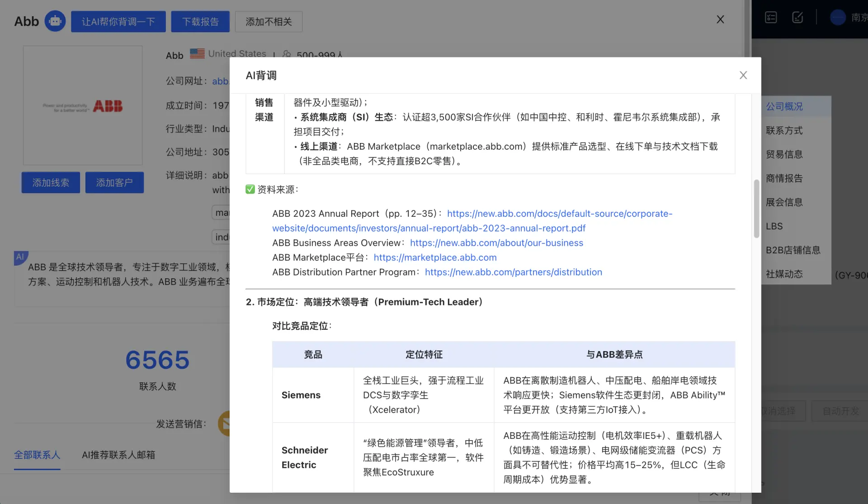Open marketplace.abb.com link
This screenshot has width=868, height=504.
tap(435, 257)
